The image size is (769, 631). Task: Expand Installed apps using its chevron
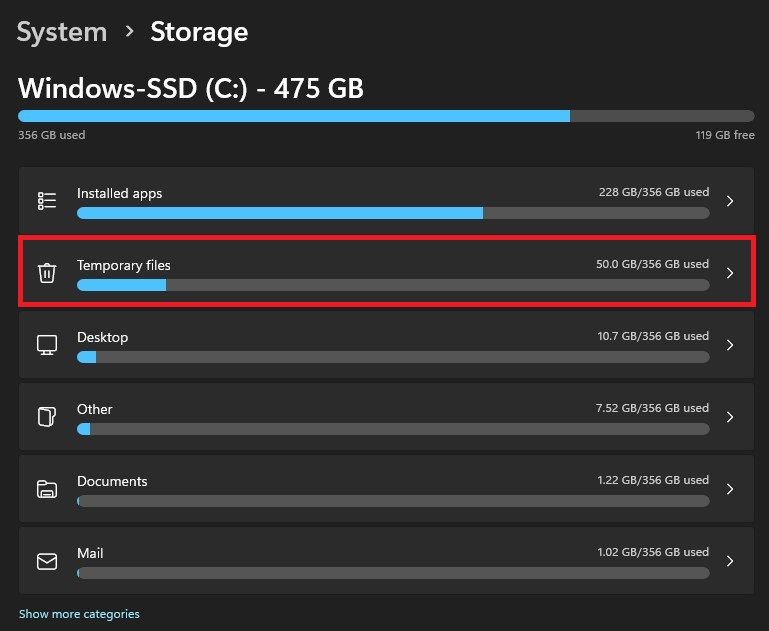(x=730, y=201)
